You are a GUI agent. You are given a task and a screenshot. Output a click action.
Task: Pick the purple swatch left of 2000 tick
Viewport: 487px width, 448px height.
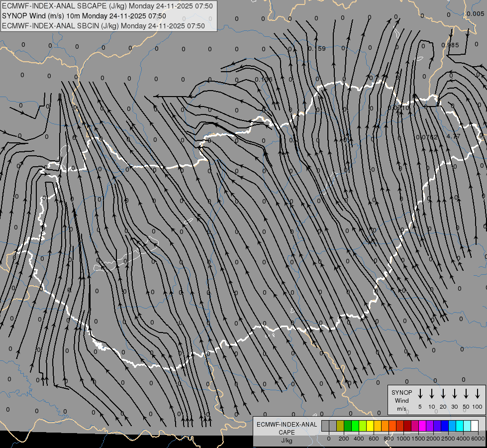[430, 426]
